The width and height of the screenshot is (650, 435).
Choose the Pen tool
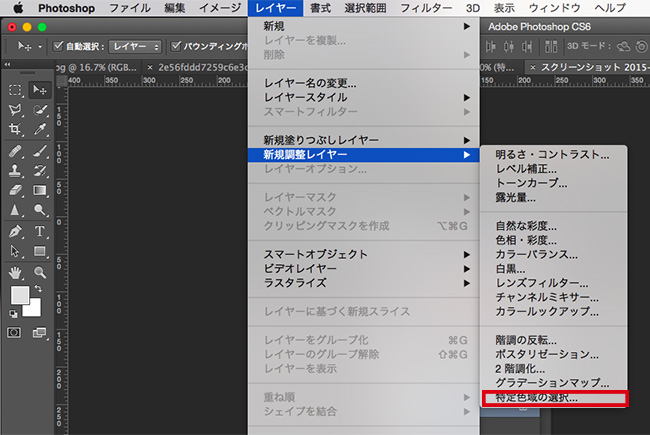click(x=16, y=231)
